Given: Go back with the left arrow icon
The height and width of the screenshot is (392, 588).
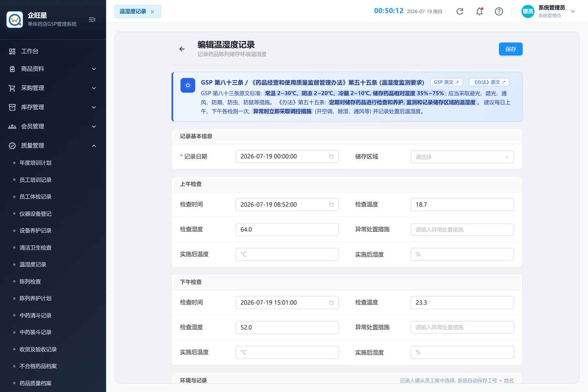Looking at the screenshot, I should (182, 49).
